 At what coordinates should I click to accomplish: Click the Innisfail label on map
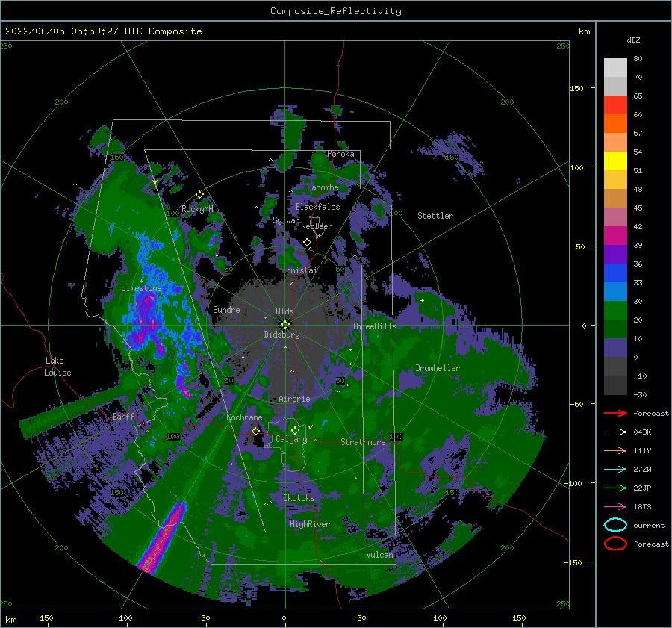tap(302, 270)
